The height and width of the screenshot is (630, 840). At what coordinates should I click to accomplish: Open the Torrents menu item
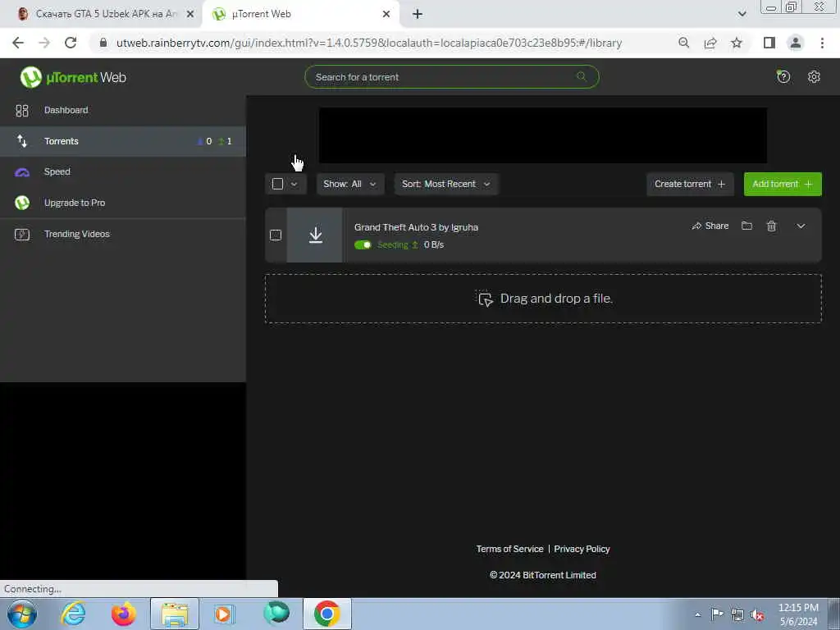pos(123,141)
